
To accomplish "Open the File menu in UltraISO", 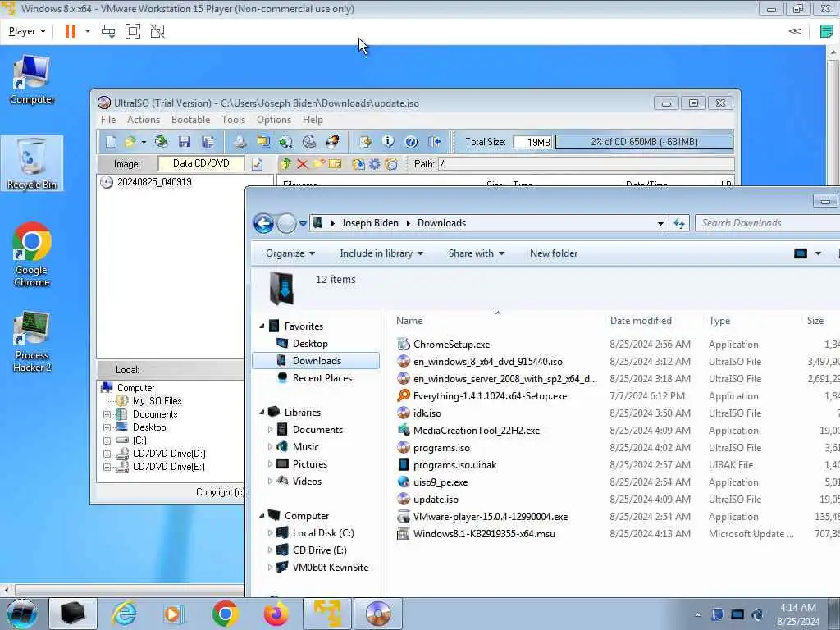I will click(x=108, y=120).
